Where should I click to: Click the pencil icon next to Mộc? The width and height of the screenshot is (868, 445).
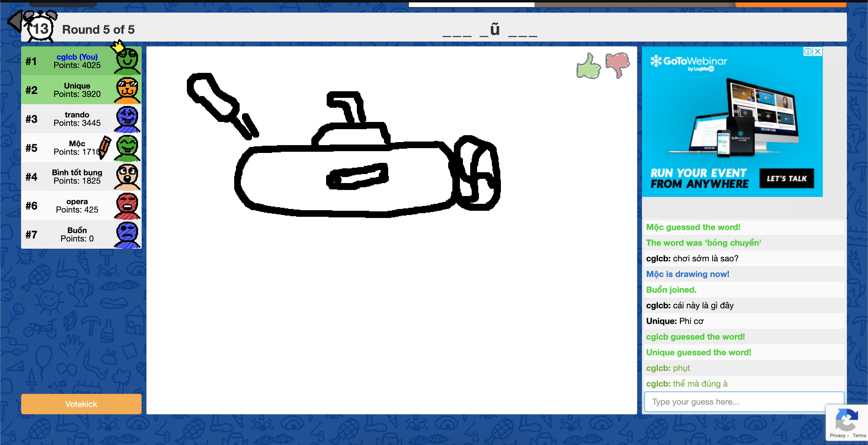(105, 147)
